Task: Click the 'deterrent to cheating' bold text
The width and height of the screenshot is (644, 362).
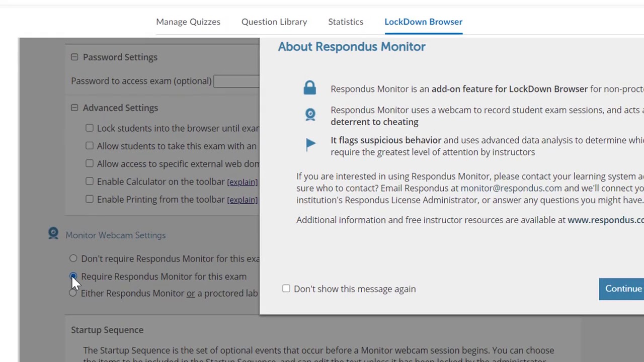Action: [374, 122]
